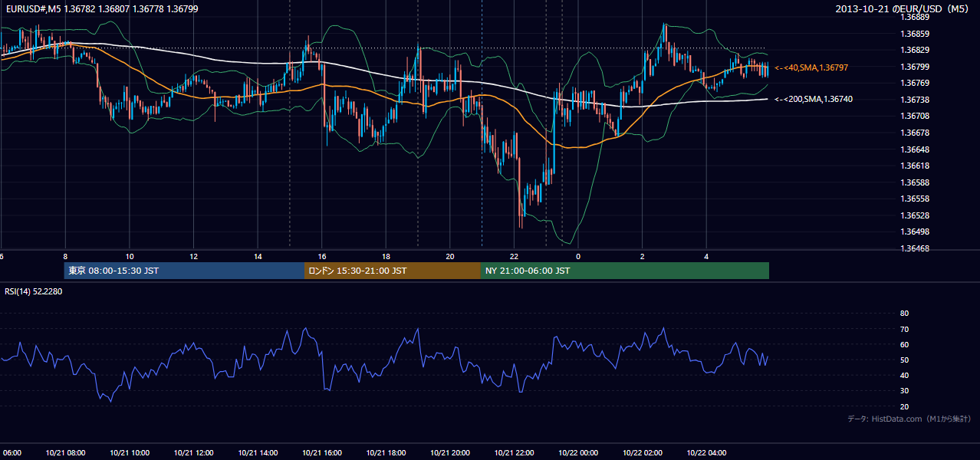Click the 10/21 18:00 time axis label

pos(386,453)
